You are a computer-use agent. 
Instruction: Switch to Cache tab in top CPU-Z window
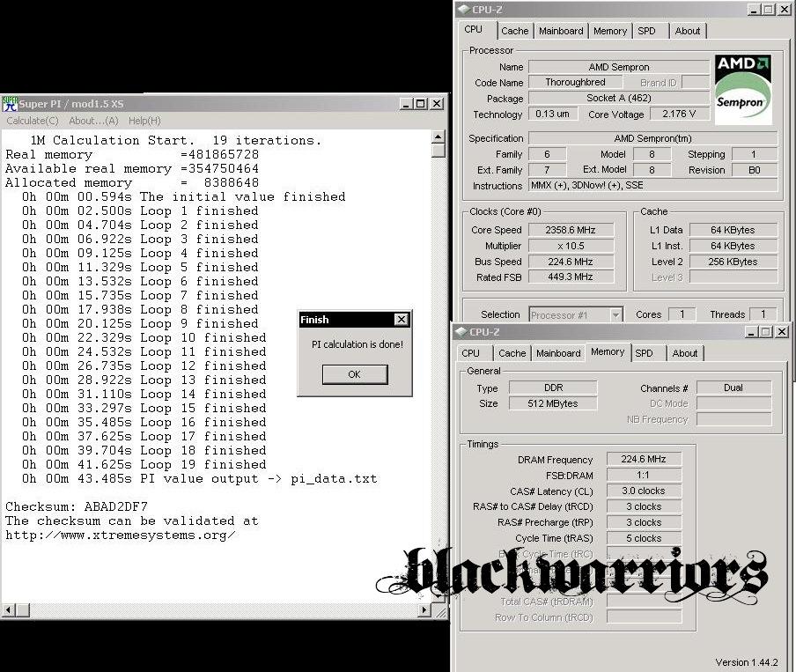tap(515, 31)
